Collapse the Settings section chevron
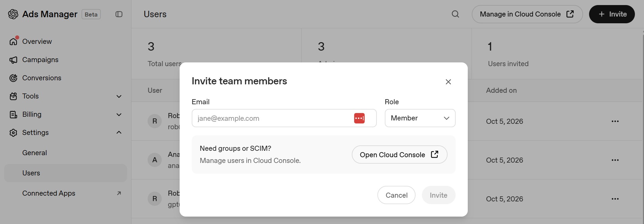 [119, 133]
